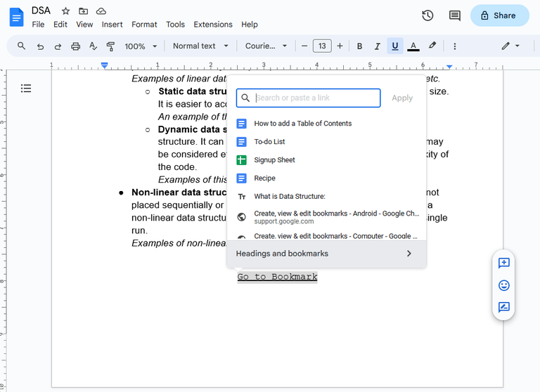Star the DSA document

(x=65, y=11)
